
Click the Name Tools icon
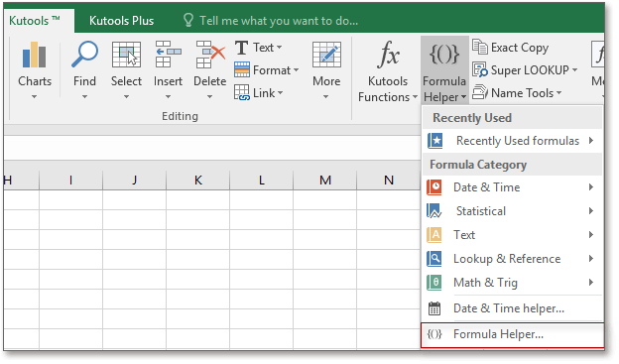[480, 92]
